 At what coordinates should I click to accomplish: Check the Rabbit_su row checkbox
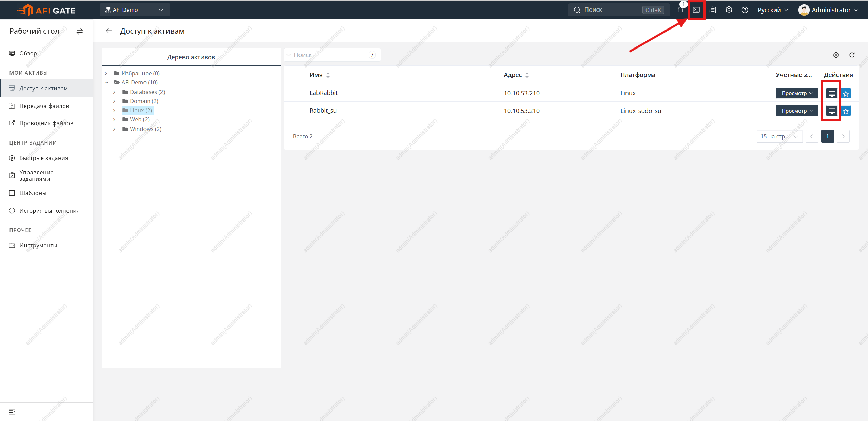(x=295, y=110)
